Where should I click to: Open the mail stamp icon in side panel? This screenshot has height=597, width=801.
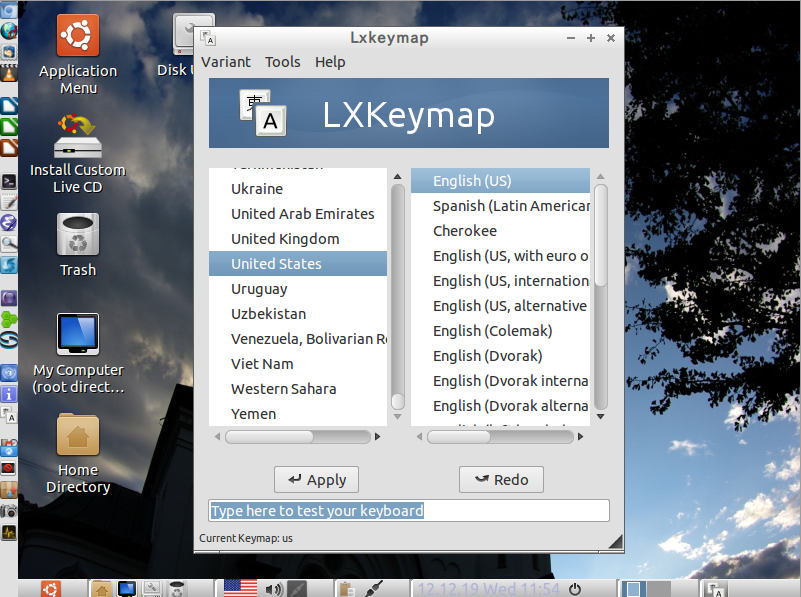click(x=9, y=52)
